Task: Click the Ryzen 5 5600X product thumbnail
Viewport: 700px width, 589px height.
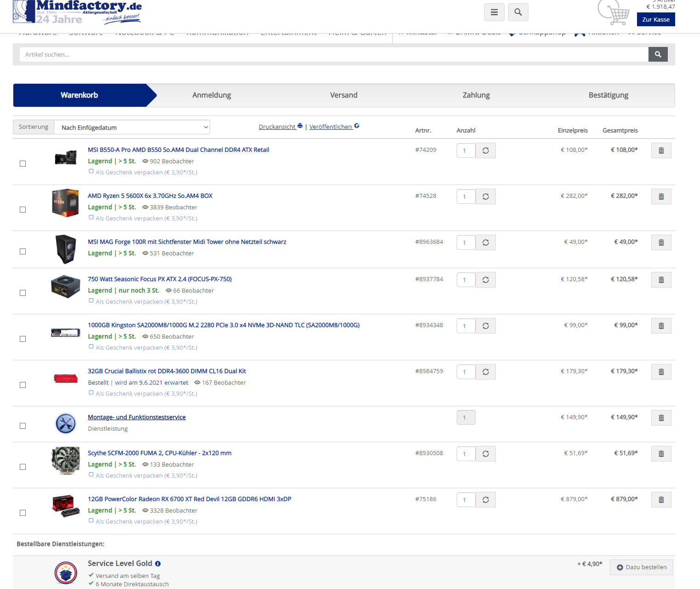Action: pos(65,202)
